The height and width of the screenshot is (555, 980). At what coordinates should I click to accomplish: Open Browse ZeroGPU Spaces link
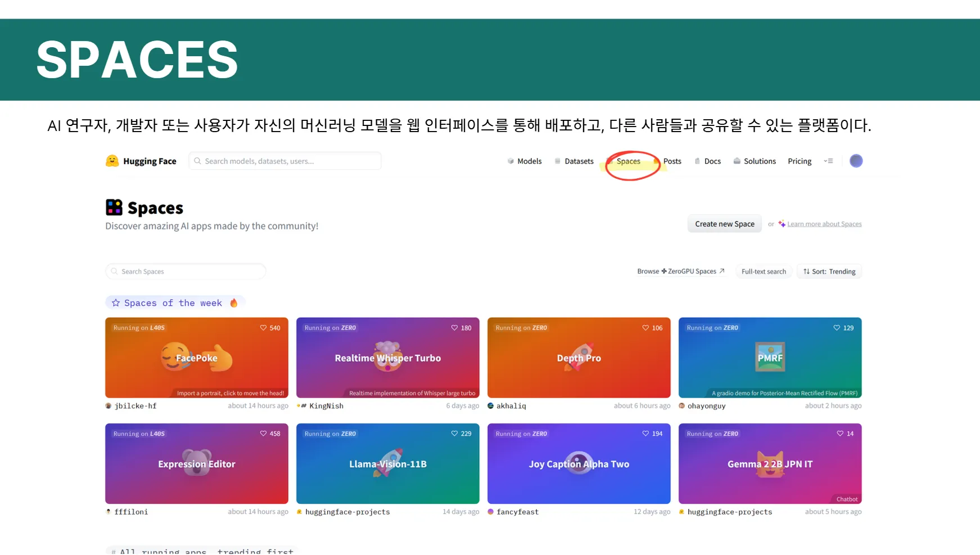pyautogui.click(x=681, y=272)
